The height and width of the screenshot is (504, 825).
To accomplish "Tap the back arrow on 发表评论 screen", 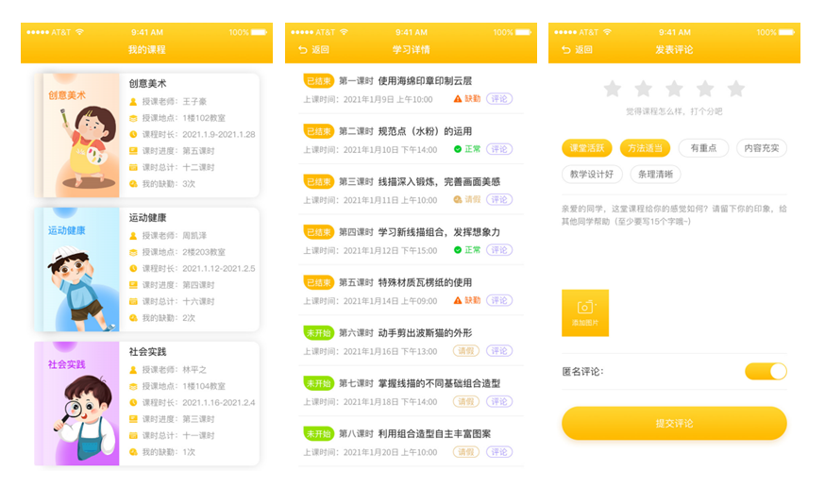I will 566,50.
